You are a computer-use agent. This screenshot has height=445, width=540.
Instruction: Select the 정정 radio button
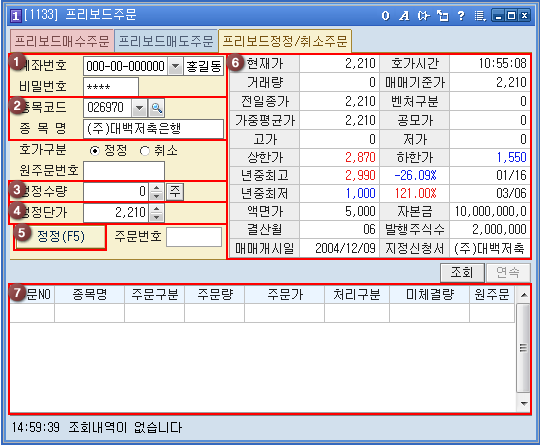click(94, 151)
